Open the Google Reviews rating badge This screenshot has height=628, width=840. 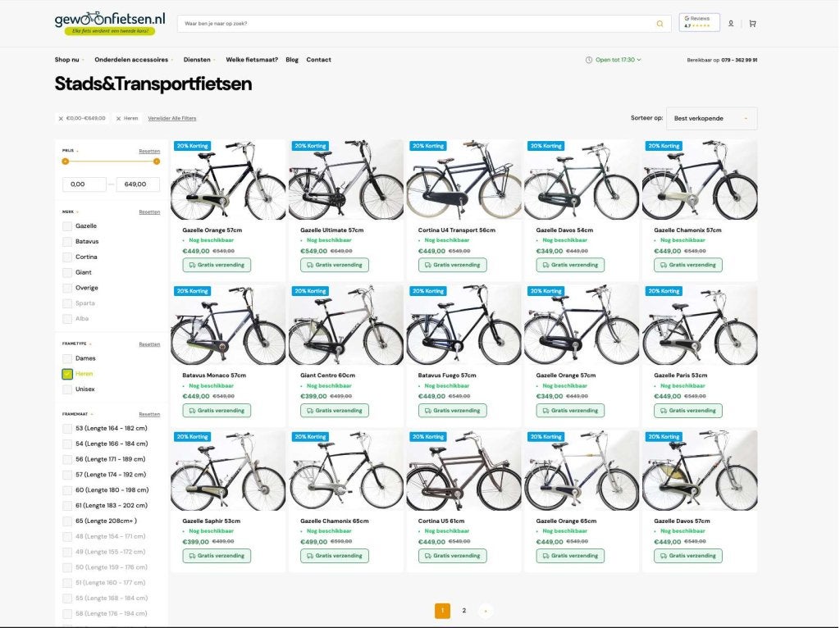(699, 22)
